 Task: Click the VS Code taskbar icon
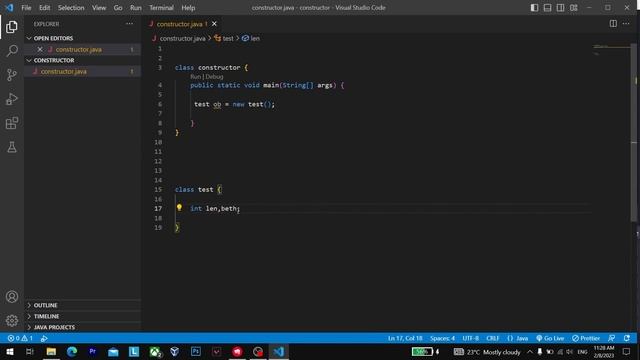(x=279, y=351)
